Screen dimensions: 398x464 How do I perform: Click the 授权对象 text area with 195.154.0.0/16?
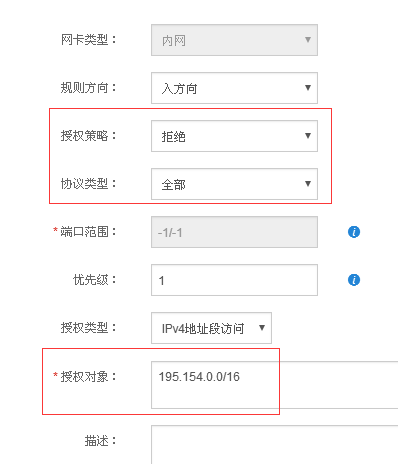275,385
